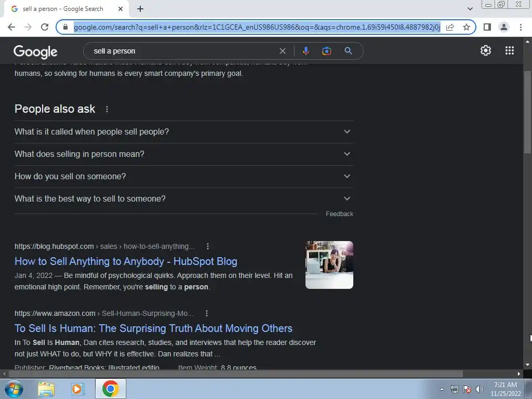Click the Google logo
This screenshot has width=532, height=399.
tap(35, 51)
